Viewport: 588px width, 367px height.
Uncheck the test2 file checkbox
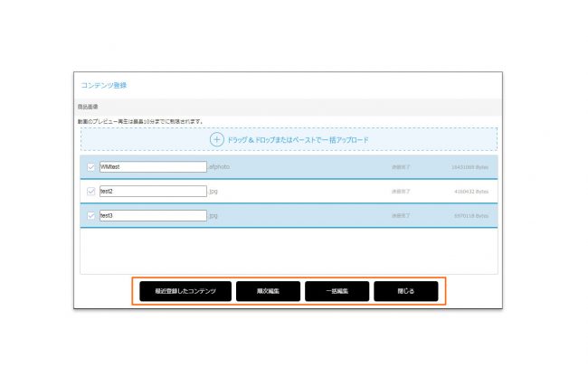90,192
